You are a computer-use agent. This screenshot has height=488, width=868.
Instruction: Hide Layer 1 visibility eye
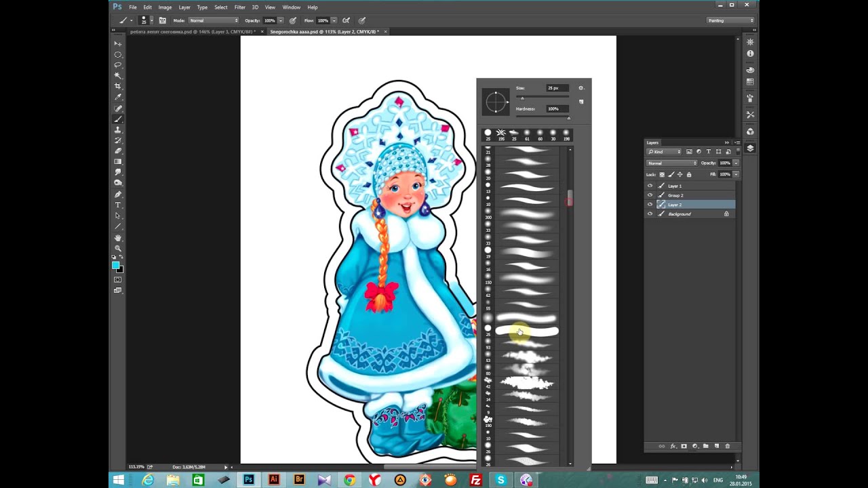pos(650,186)
